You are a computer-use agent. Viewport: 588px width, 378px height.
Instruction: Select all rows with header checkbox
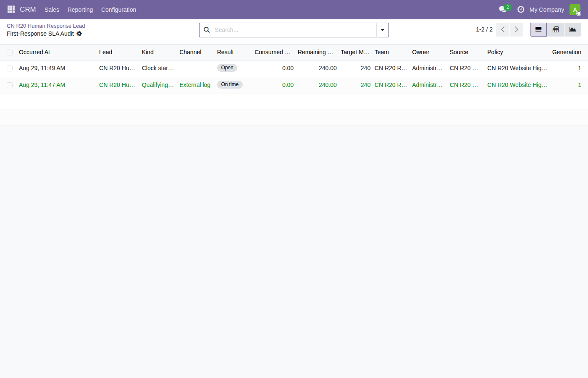10,52
